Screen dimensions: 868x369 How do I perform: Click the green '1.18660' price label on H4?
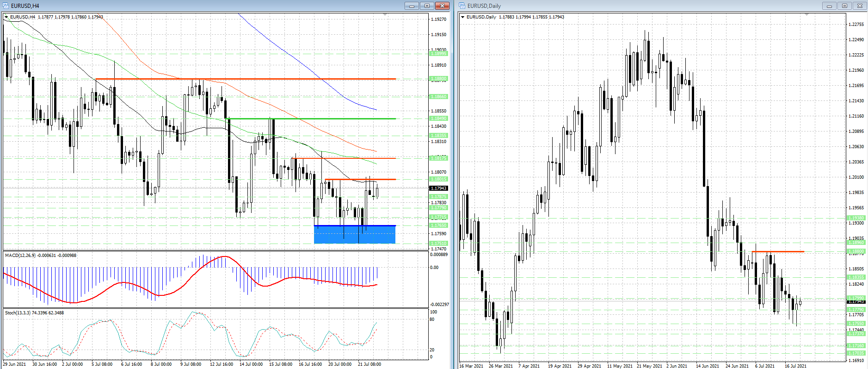[x=439, y=97]
